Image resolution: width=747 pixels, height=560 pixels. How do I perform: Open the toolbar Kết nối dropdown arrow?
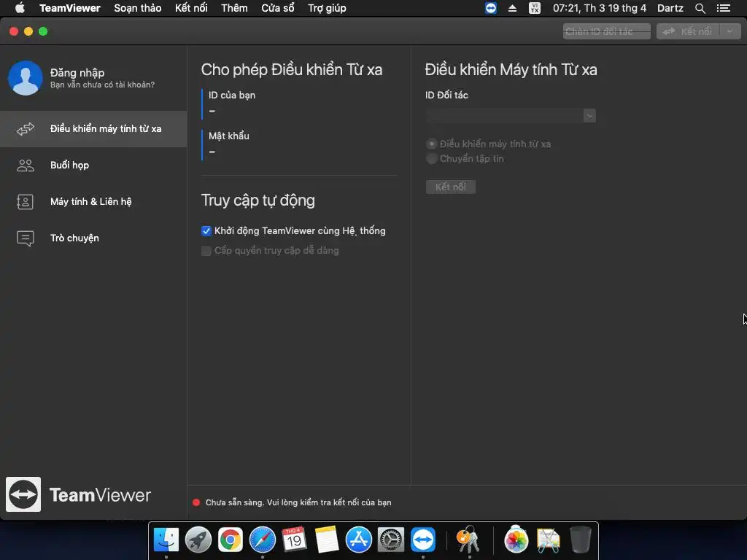[730, 31]
